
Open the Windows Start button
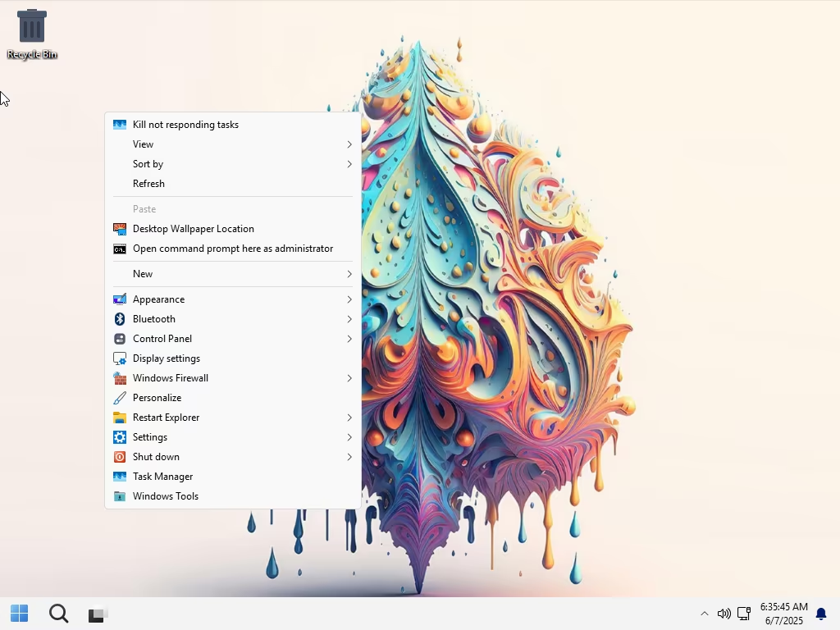pos(20,614)
